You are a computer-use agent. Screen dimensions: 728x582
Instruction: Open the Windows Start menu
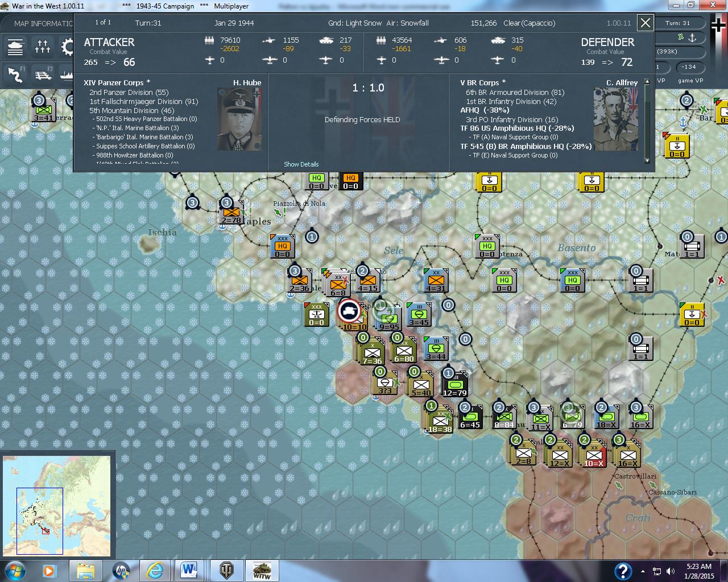click(14, 571)
